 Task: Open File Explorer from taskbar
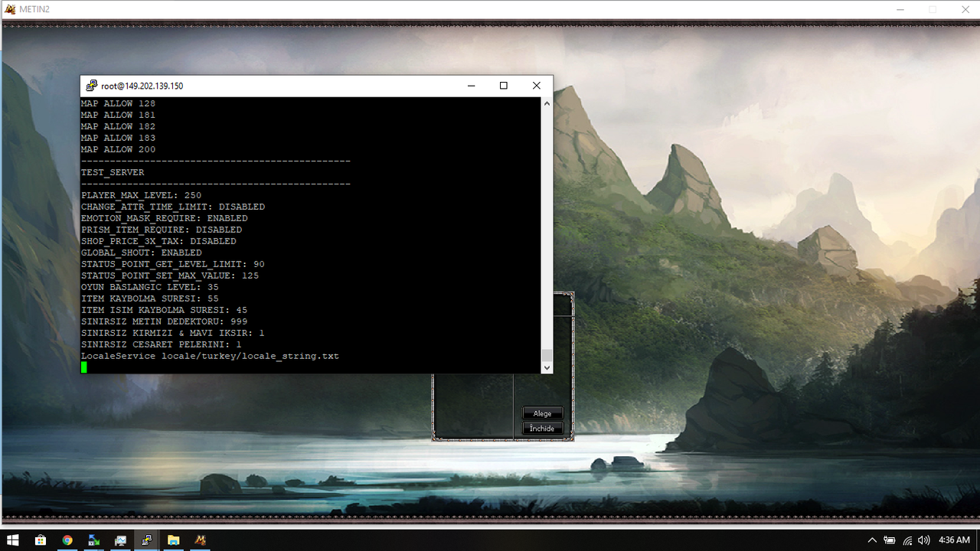pyautogui.click(x=174, y=540)
